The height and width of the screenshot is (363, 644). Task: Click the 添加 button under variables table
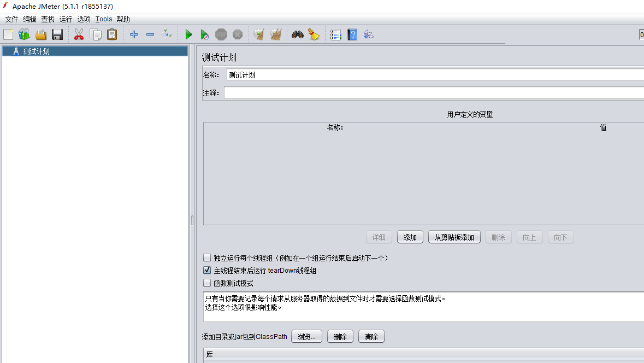point(410,237)
